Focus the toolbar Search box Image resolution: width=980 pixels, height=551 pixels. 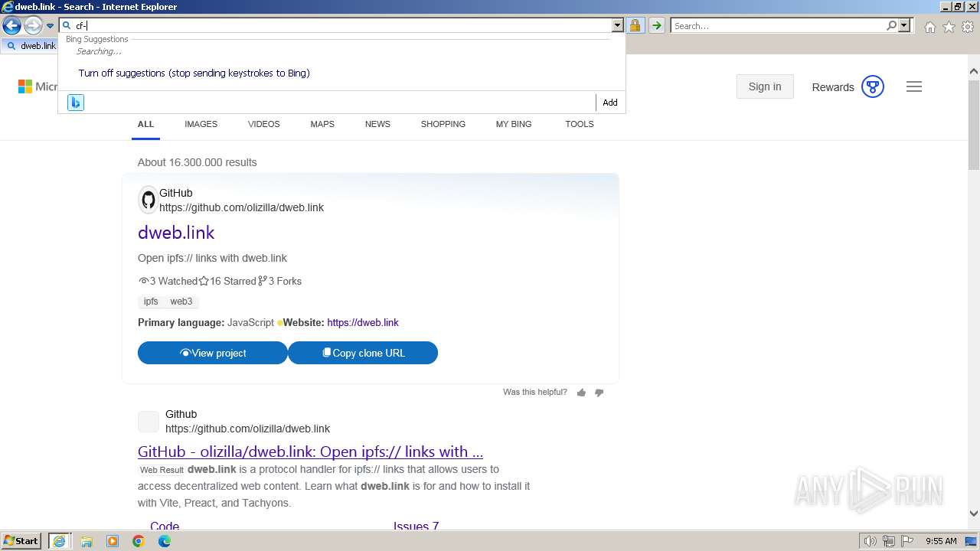coord(778,25)
